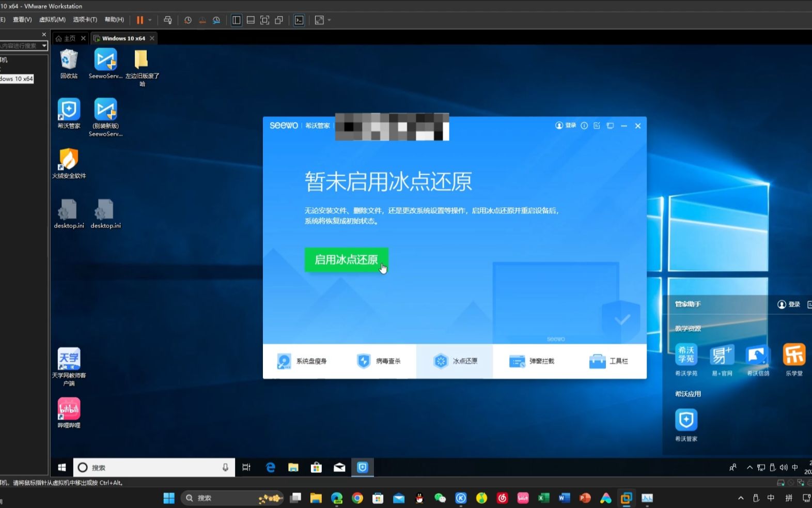Click the guest taskbar 搜索 box
Image resolution: width=812 pixels, height=508 pixels.
154,468
